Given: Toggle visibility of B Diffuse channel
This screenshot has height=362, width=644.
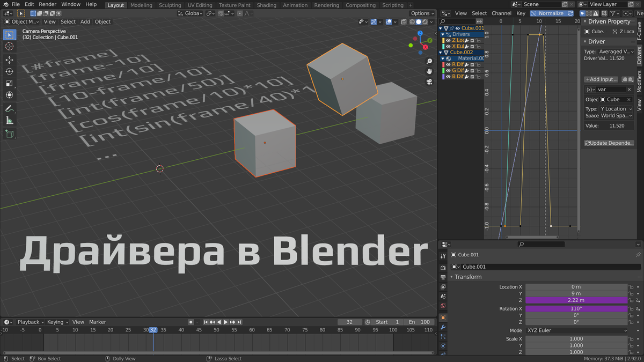Looking at the screenshot, I should 448,77.
